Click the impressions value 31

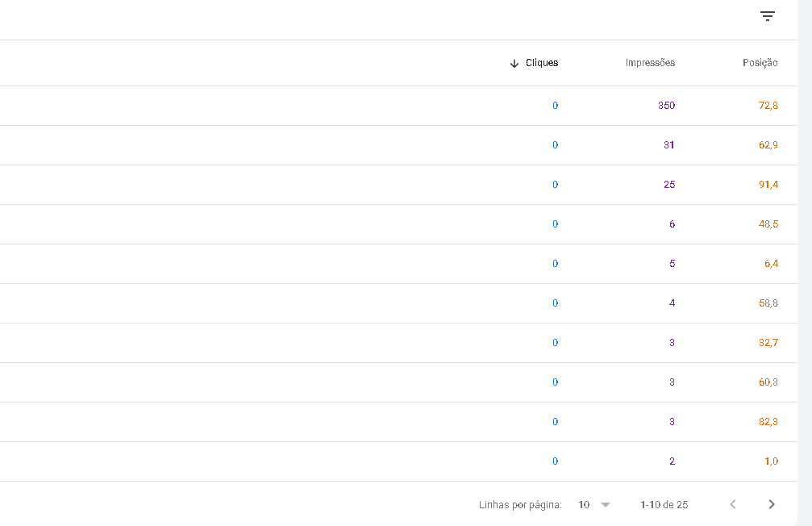(x=670, y=144)
